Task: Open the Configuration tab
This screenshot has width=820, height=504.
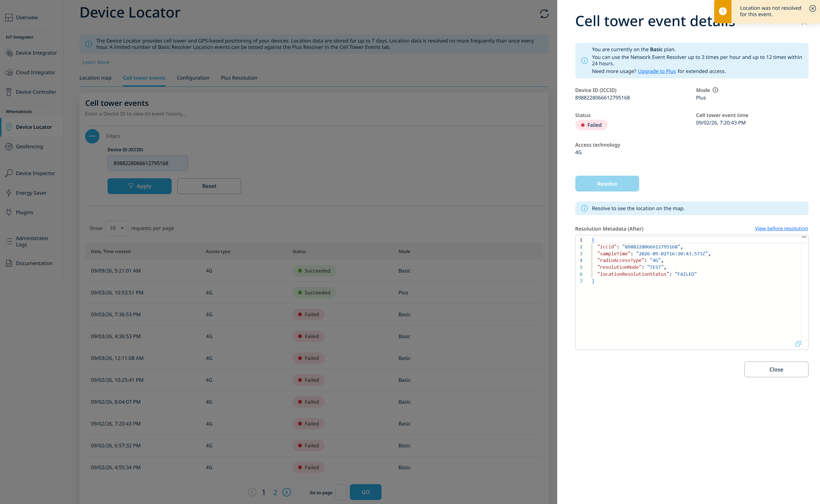Action: [x=193, y=78]
